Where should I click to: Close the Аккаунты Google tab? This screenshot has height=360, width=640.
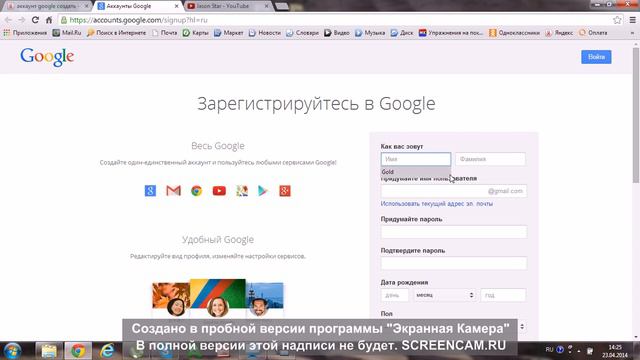(x=176, y=6)
